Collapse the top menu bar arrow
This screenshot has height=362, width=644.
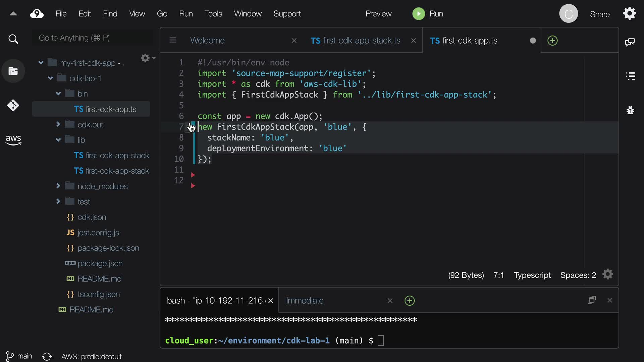click(x=13, y=14)
